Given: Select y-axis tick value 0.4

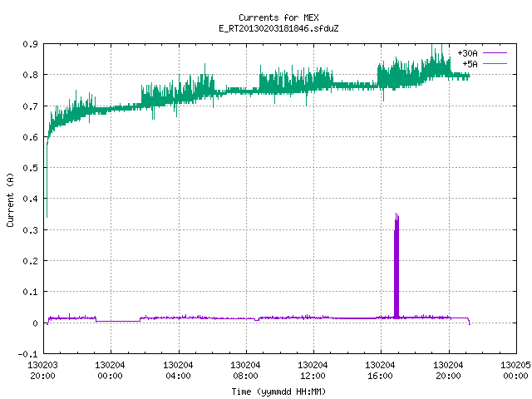Looking at the screenshot, I should tap(30, 199).
